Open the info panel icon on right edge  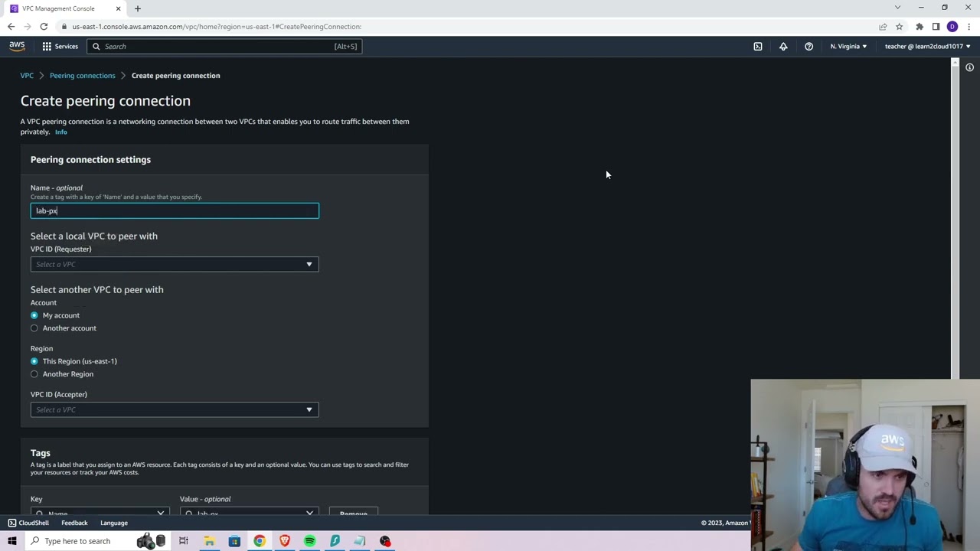click(969, 67)
